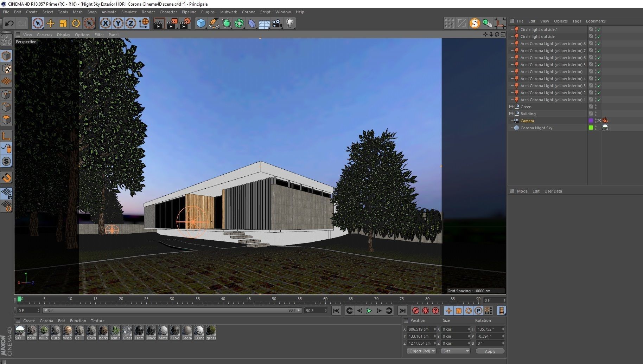Toggle Viewport Solo mode
This screenshot has width=643, height=364.
(6, 162)
